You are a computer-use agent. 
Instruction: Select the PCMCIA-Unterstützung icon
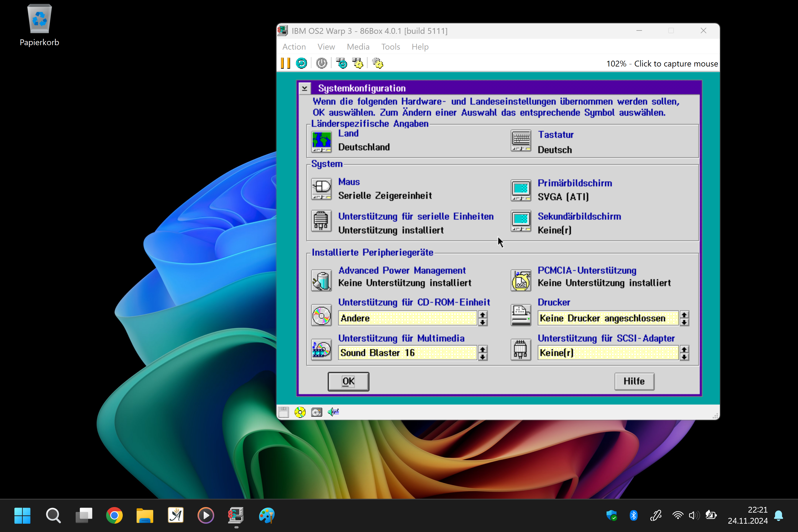coord(521,281)
